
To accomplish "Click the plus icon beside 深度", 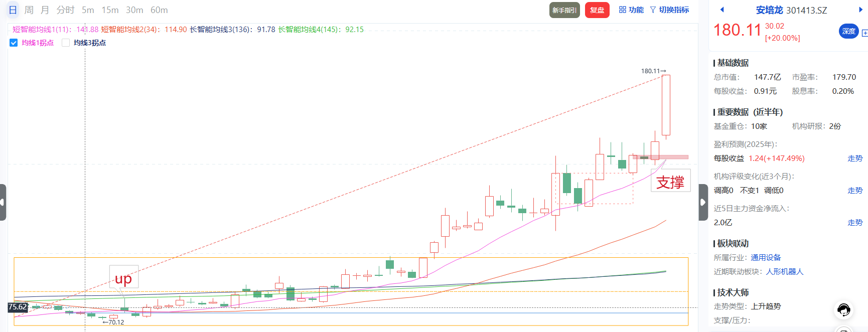I will click(x=864, y=33).
